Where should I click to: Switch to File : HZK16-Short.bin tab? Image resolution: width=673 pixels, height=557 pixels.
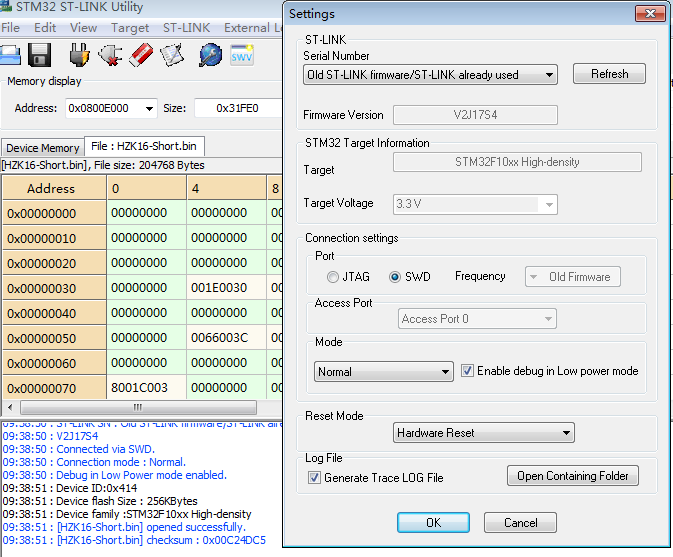tap(144, 146)
